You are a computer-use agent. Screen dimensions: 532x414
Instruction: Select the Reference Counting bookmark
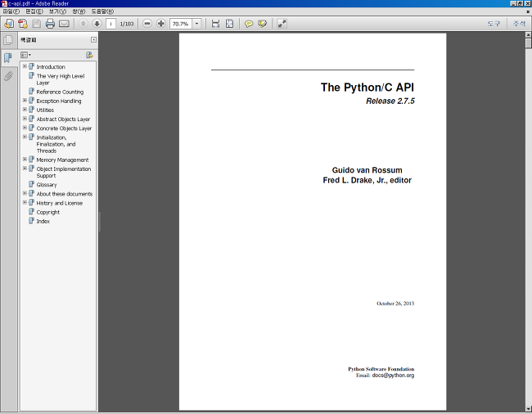pos(60,92)
